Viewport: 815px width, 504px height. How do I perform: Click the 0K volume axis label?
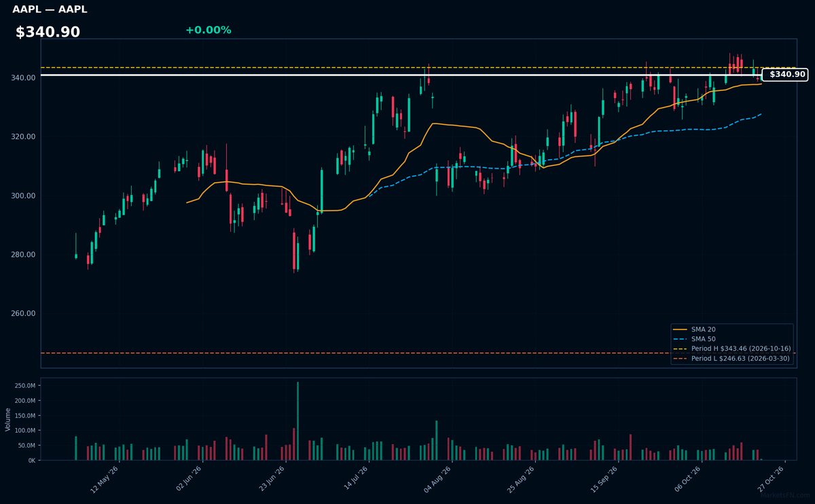point(31,461)
